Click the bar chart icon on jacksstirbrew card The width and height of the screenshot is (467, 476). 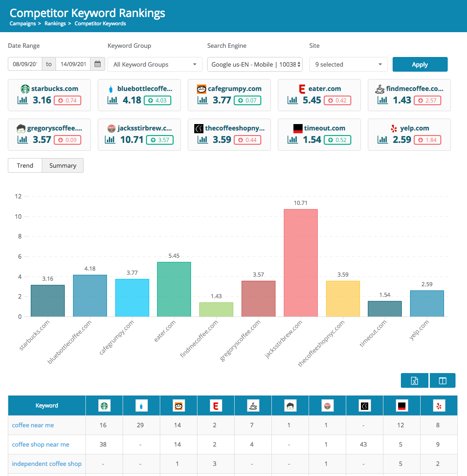tap(111, 139)
